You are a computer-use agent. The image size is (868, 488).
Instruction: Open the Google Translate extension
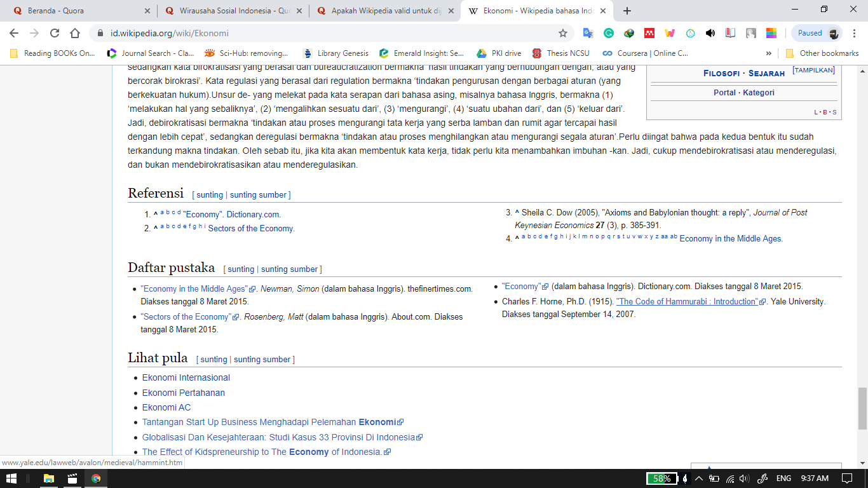(588, 33)
